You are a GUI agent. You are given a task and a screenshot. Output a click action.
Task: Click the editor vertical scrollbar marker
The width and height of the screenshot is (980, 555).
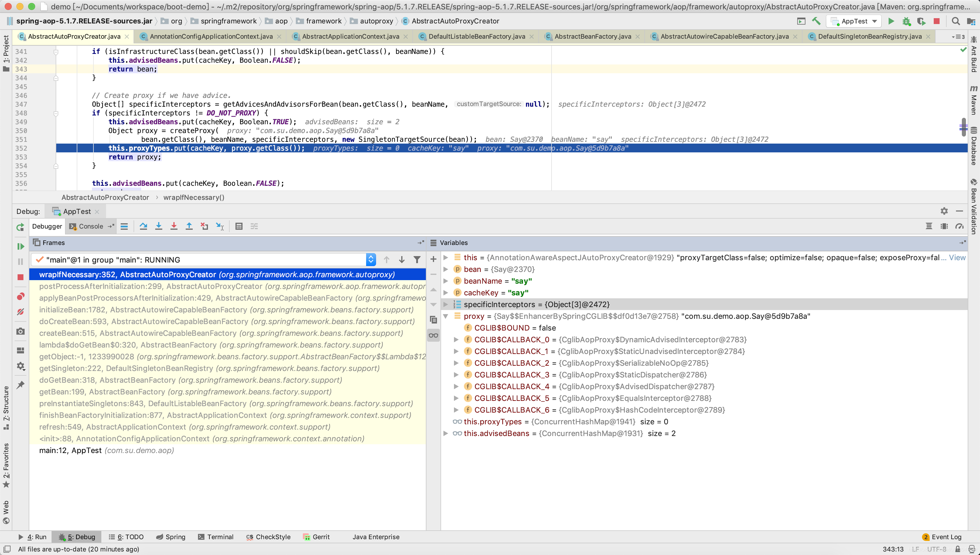[963, 127]
